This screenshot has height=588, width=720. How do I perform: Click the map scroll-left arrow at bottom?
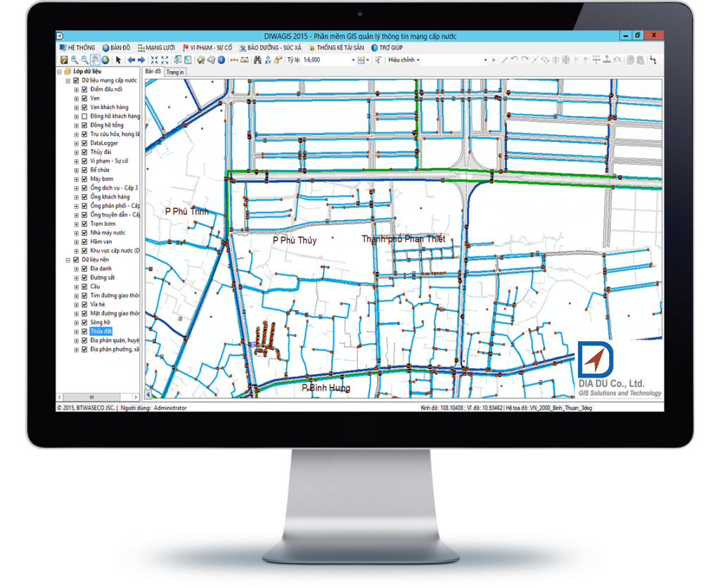pyautogui.click(x=148, y=395)
